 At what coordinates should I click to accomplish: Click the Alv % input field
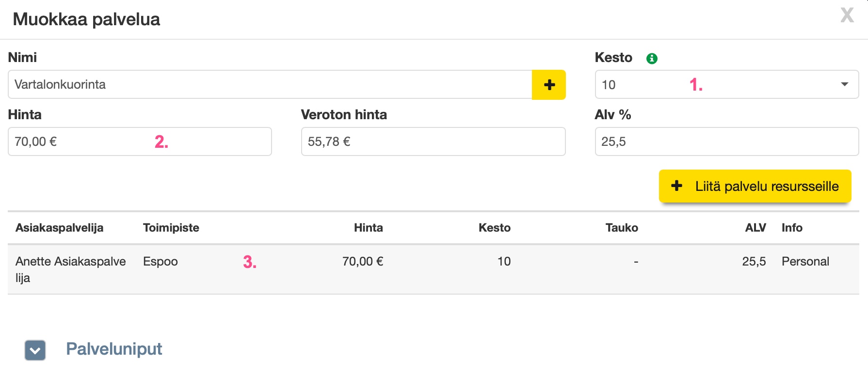pyautogui.click(x=726, y=141)
